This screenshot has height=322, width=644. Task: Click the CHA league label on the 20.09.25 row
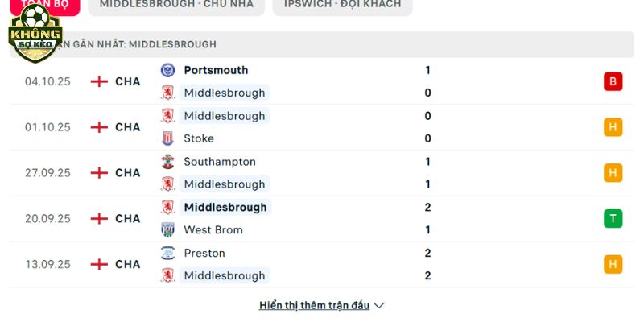point(127,218)
